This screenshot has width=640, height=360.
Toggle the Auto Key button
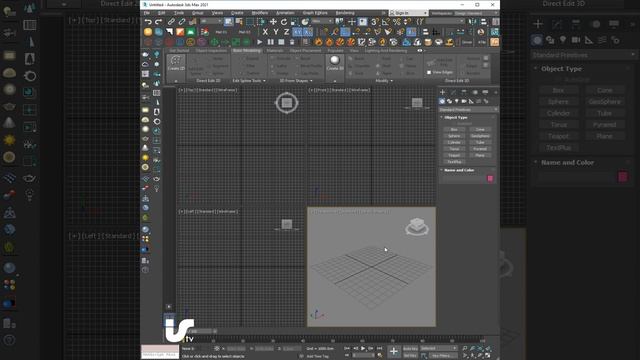pos(410,349)
